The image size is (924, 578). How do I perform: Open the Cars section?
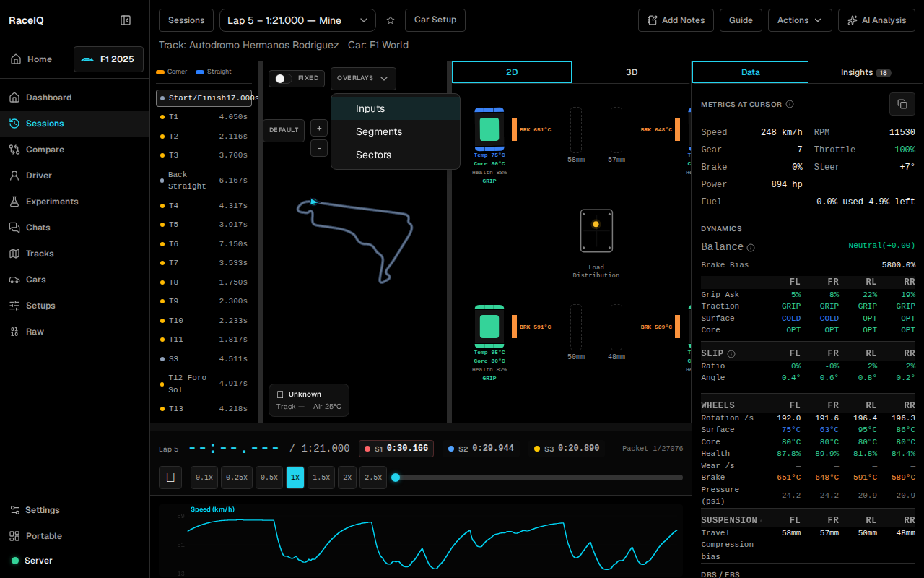point(75,280)
